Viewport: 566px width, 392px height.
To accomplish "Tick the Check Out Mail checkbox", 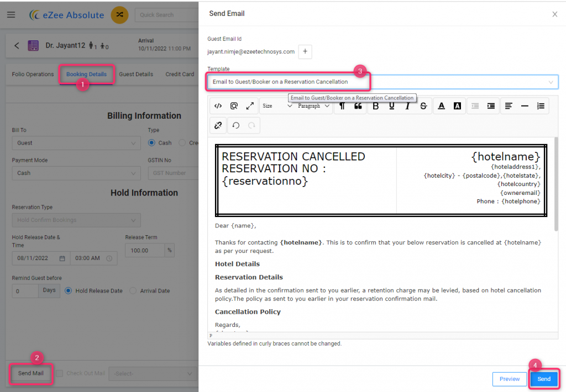I will tap(60, 374).
